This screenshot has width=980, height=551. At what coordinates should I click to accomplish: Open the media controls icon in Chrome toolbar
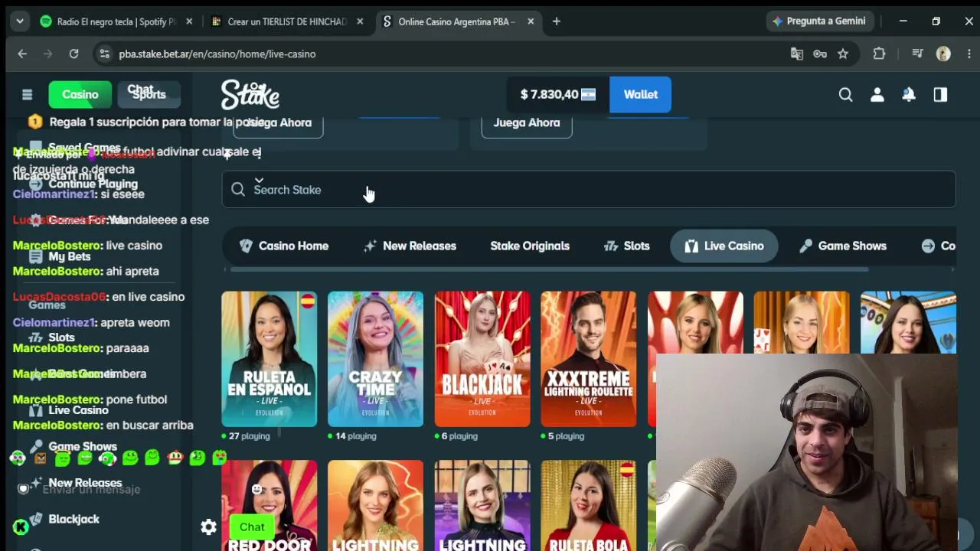[x=917, y=54]
